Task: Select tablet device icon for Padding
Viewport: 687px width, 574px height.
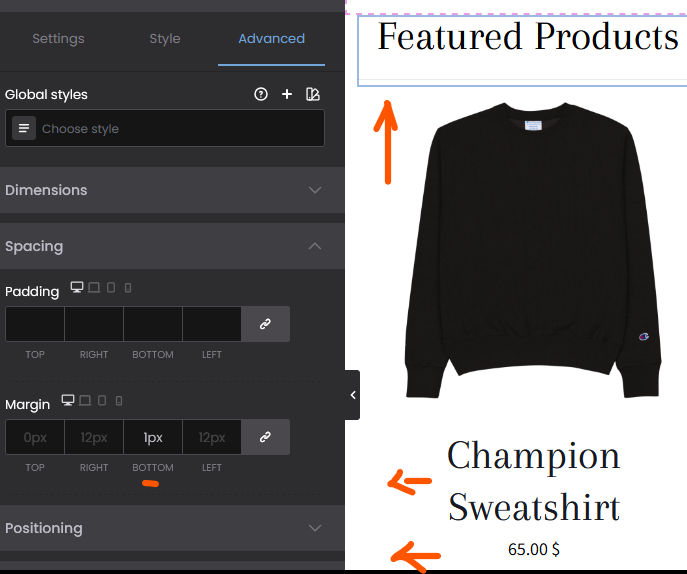Action: 111,287
